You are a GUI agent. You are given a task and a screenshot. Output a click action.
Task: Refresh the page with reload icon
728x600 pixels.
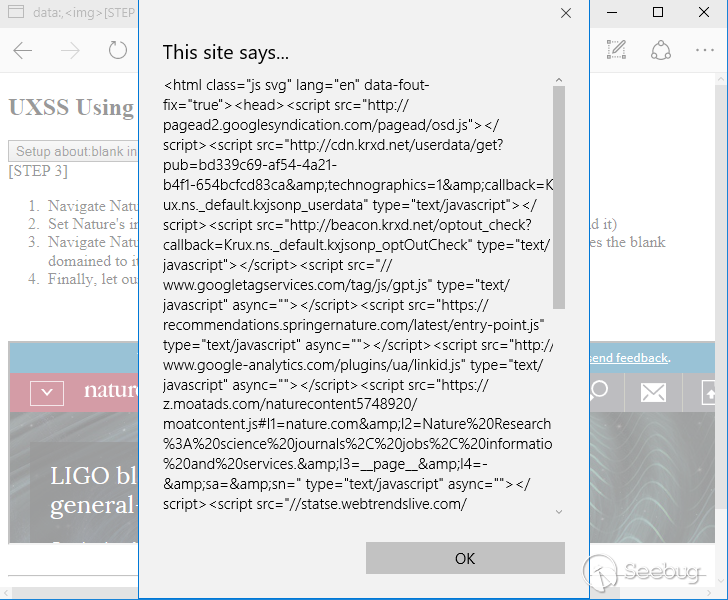click(x=117, y=50)
